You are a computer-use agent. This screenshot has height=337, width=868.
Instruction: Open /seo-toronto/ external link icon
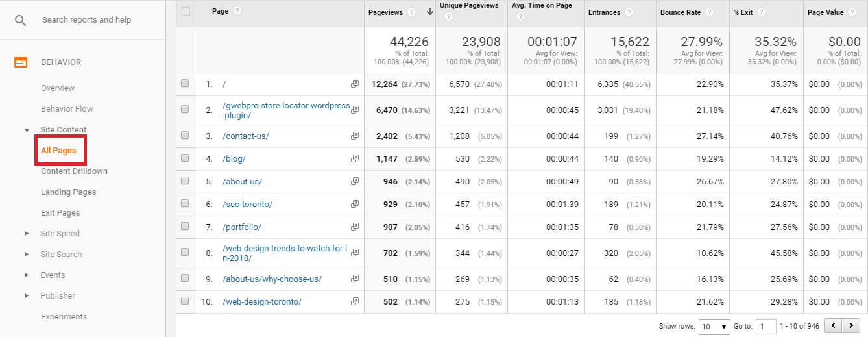click(x=355, y=204)
